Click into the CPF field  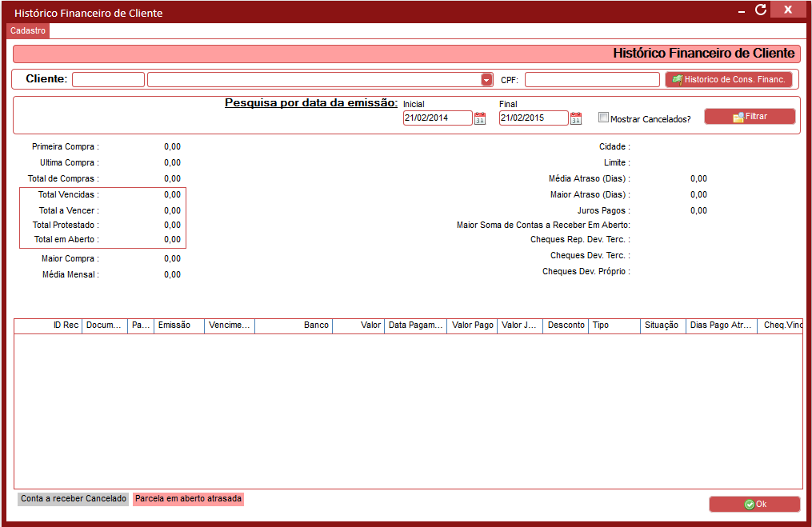592,80
